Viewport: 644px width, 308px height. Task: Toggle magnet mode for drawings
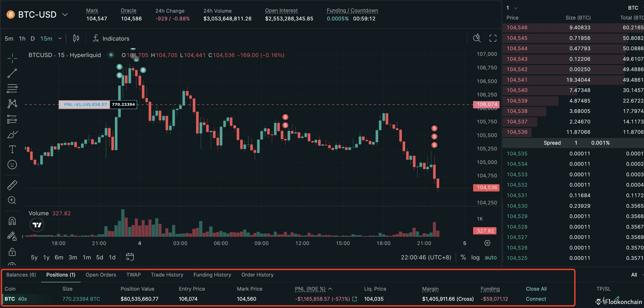(x=12, y=221)
